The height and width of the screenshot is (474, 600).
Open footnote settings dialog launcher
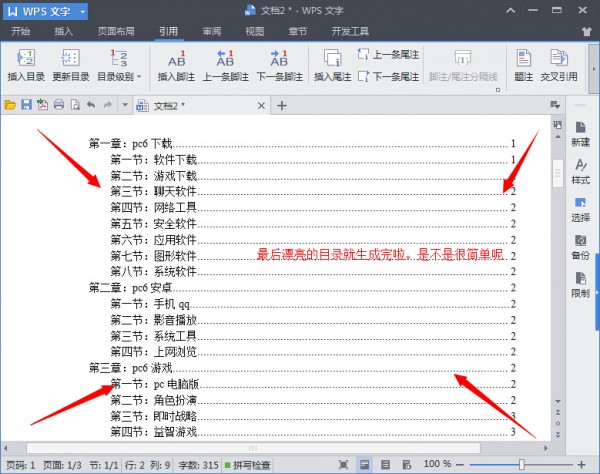click(498, 90)
